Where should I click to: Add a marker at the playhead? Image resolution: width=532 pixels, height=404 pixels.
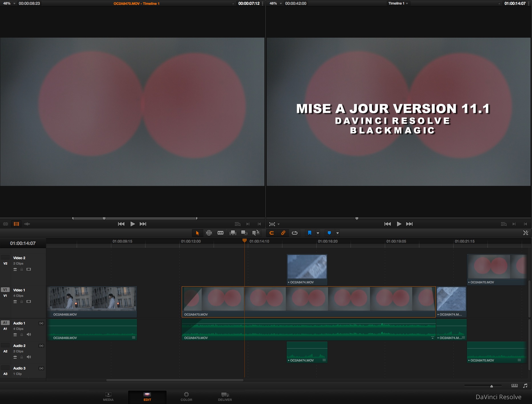click(x=329, y=233)
